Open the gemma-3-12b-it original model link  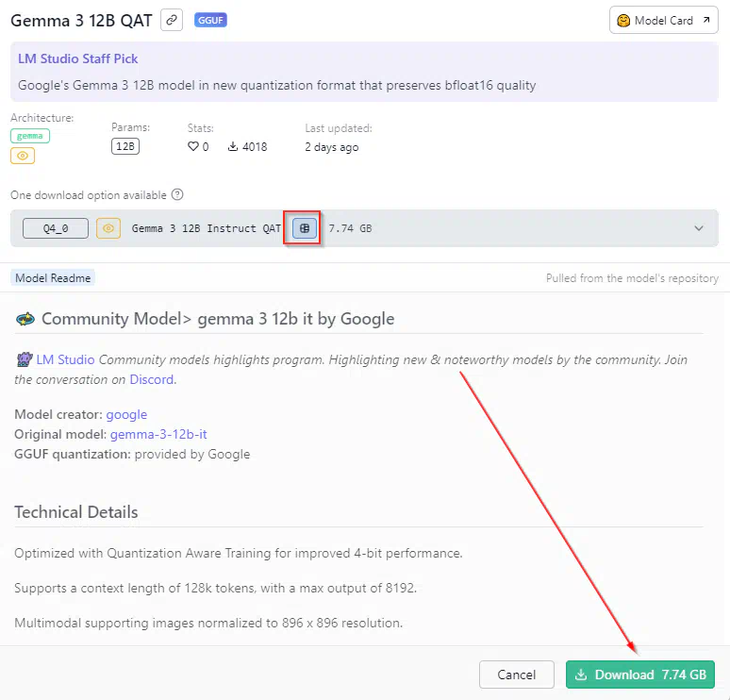coord(158,434)
